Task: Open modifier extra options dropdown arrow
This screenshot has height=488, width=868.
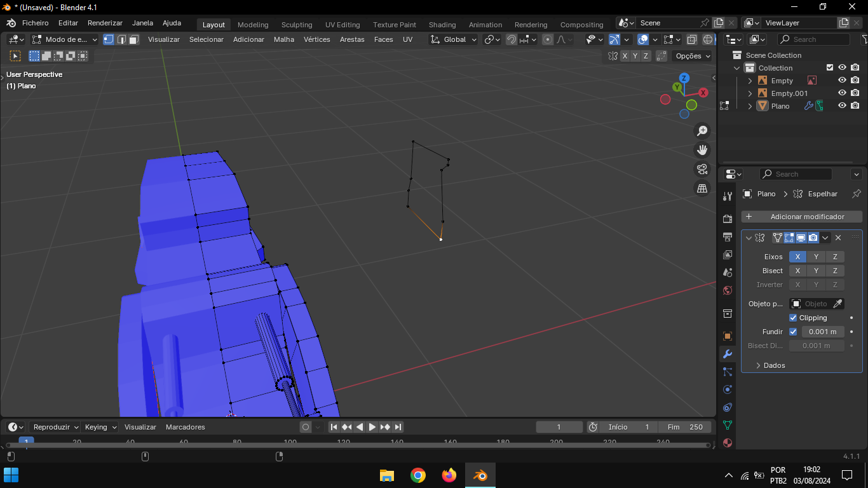Action: (x=825, y=238)
